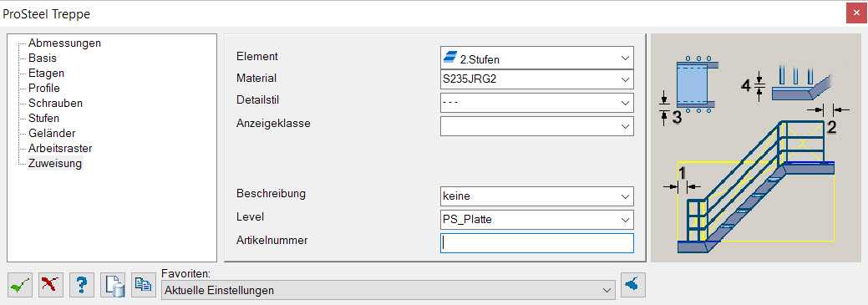Click the copy settings icon
868x305 pixels.
[x=144, y=284]
